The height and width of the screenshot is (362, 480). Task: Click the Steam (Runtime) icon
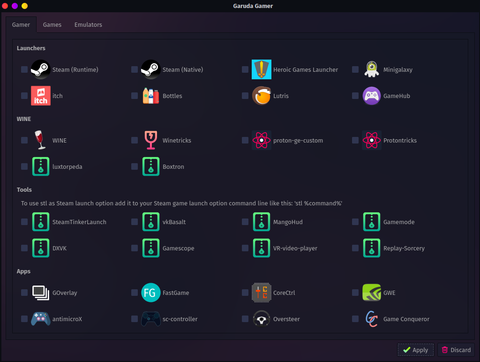(40, 69)
